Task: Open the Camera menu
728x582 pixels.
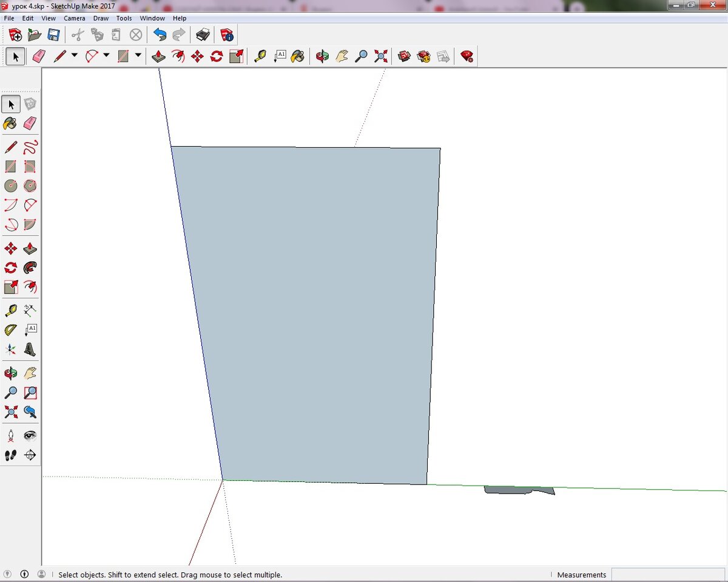Action: point(75,18)
